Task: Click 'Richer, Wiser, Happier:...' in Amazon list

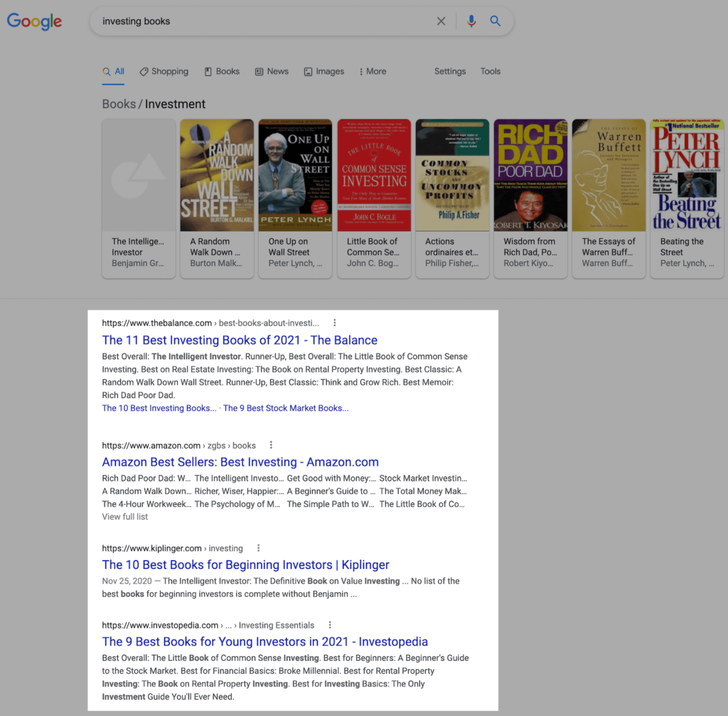Action: point(239,491)
